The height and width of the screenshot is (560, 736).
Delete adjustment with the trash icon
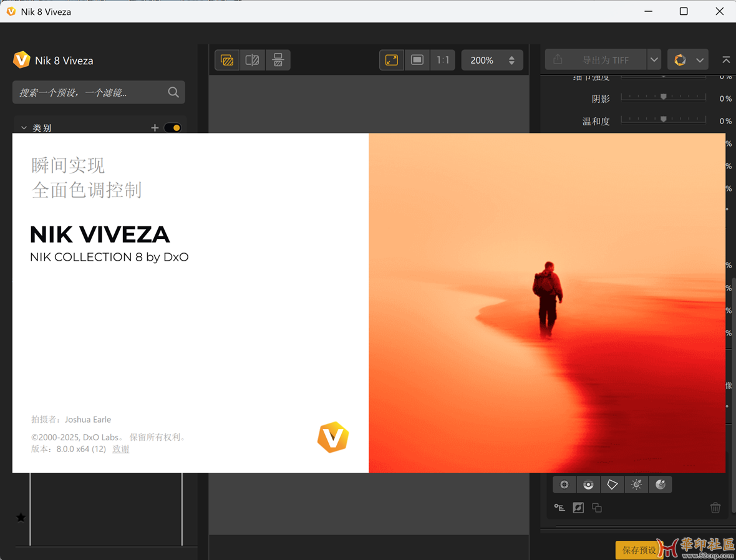click(x=715, y=508)
